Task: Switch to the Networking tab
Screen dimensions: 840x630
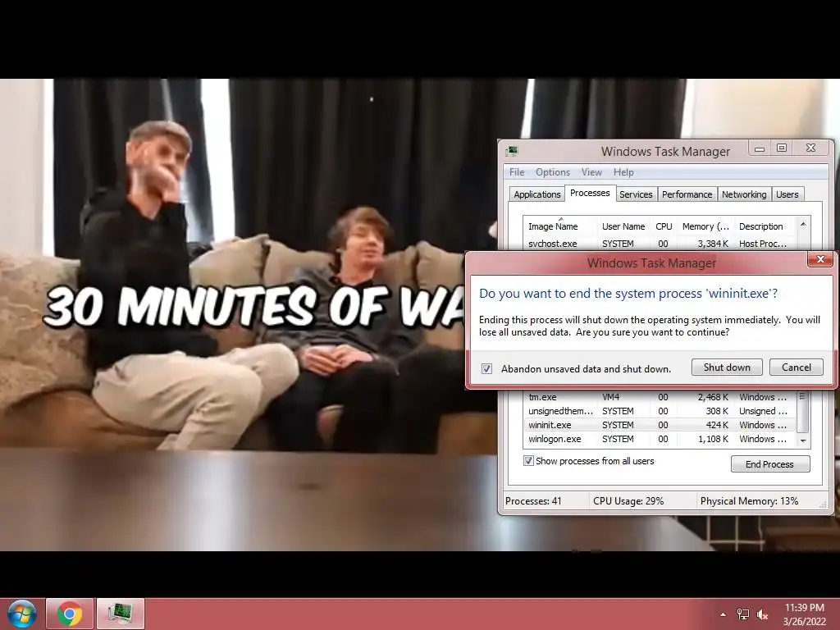Action: pyautogui.click(x=744, y=194)
